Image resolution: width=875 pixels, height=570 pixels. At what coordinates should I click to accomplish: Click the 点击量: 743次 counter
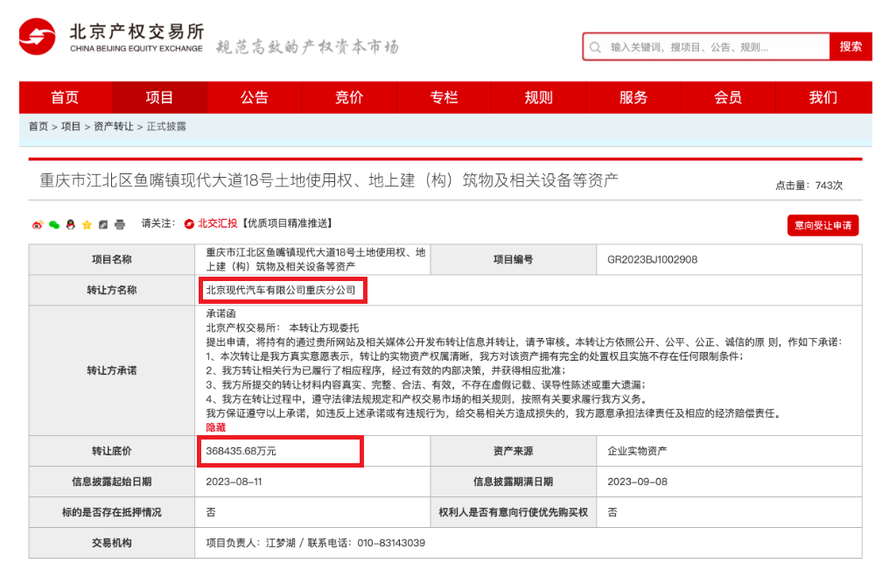coord(809,185)
